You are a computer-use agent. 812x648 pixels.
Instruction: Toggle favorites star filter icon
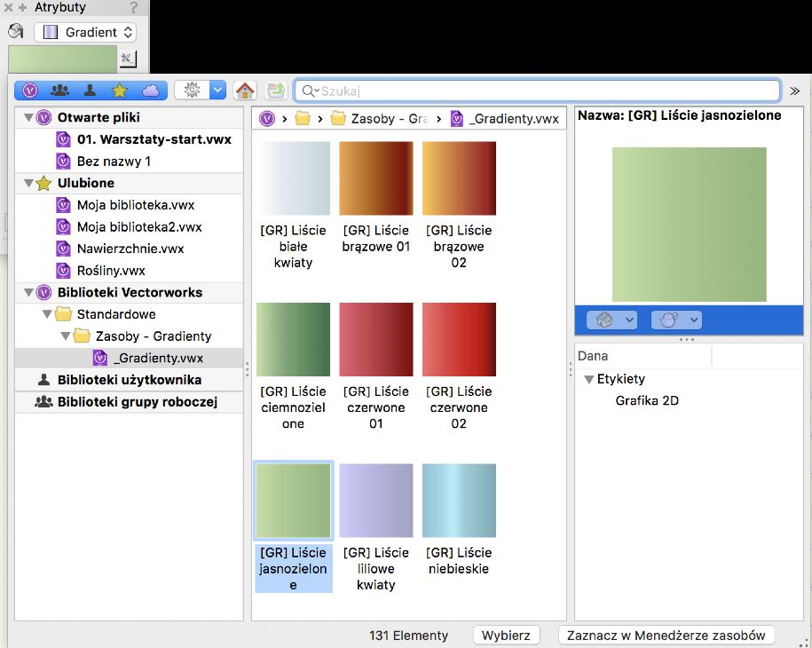point(120,91)
